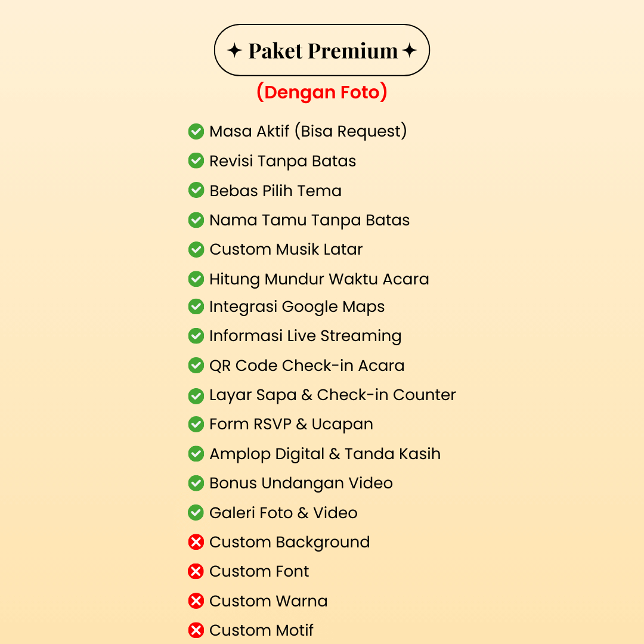Click check icon beside Integrasi Google Maps
The height and width of the screenshot is (644, 644).
pos(196,306)
